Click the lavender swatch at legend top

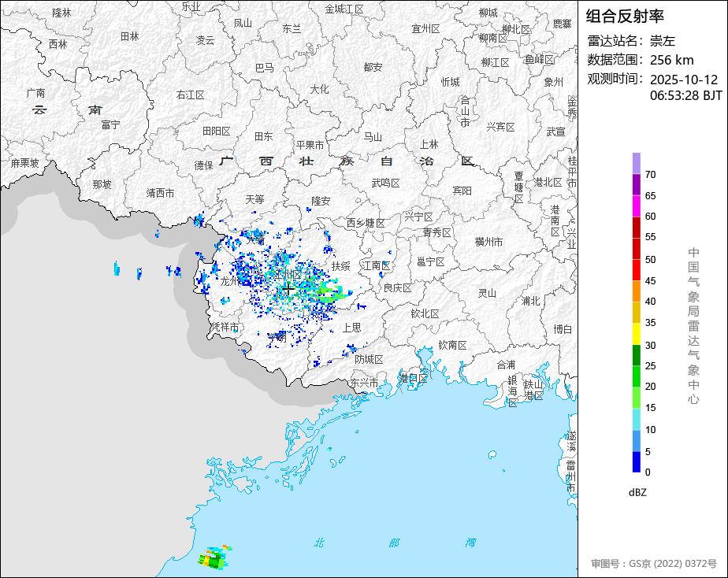(636, 163)
